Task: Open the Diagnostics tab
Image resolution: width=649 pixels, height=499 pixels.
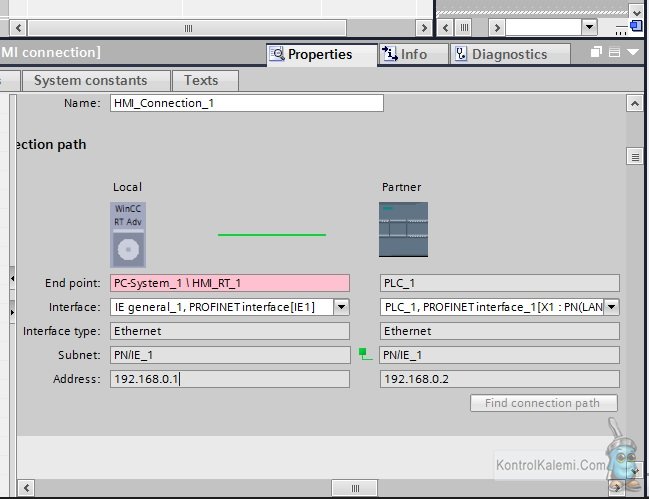Action: coord(510,55)
